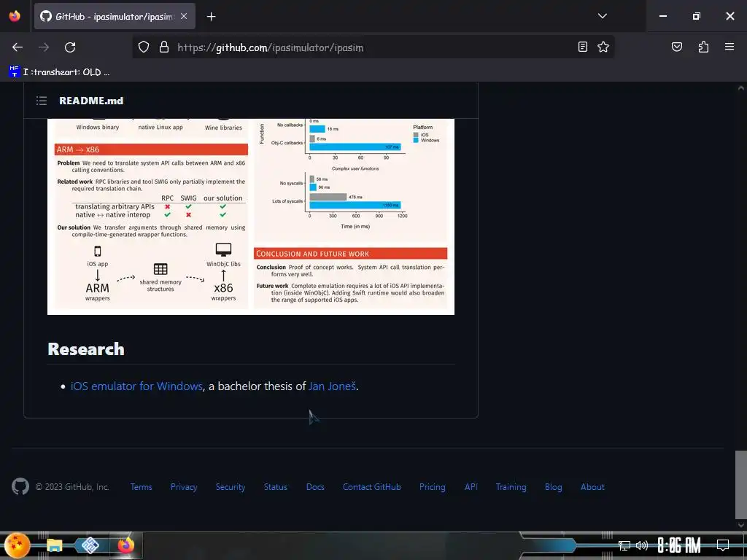Open the notification center icon
This screenshot has width=747, height=560.
723,545
